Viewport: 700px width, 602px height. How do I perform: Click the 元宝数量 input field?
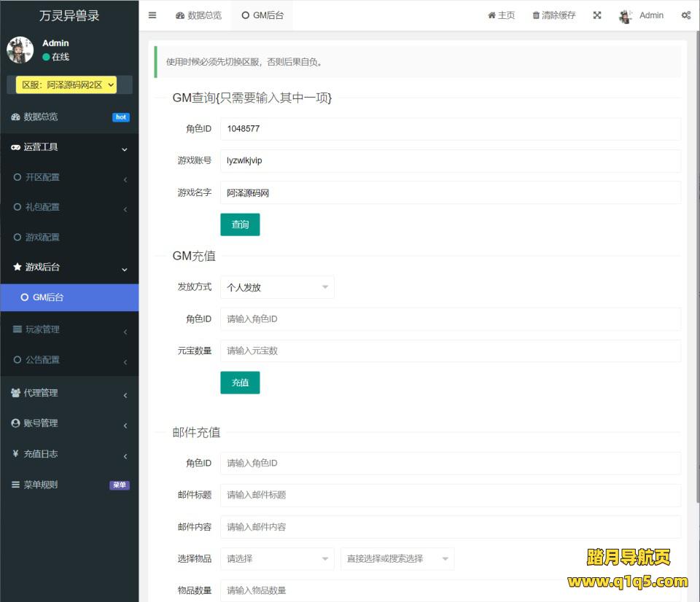coord(450,351)
